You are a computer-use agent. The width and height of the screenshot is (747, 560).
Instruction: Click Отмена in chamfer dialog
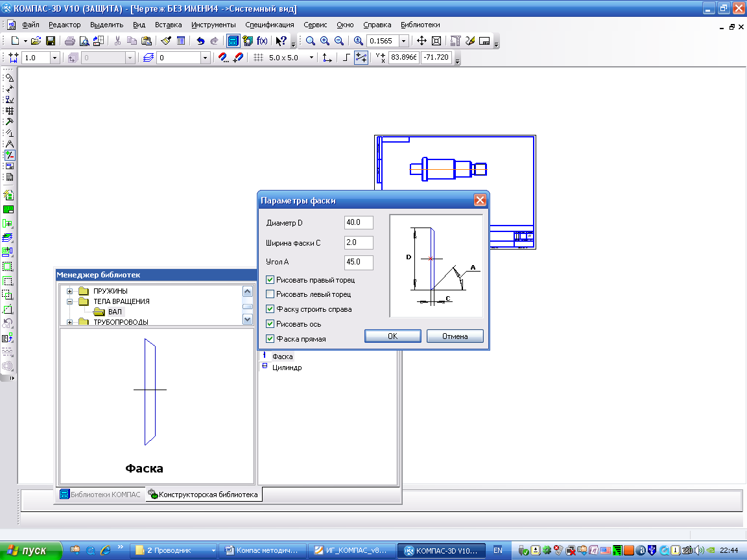pyautogui.click(x=455, y=336)
